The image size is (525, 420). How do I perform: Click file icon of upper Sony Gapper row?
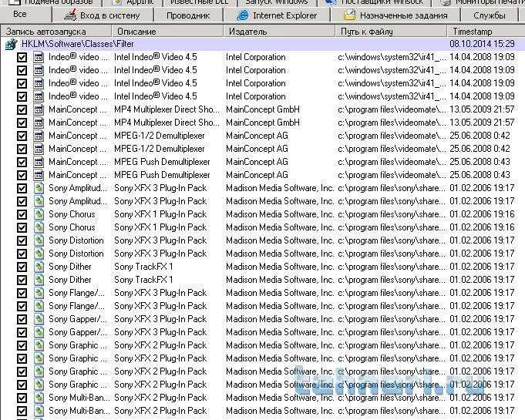pyautogui.click(x=39, y=319)
